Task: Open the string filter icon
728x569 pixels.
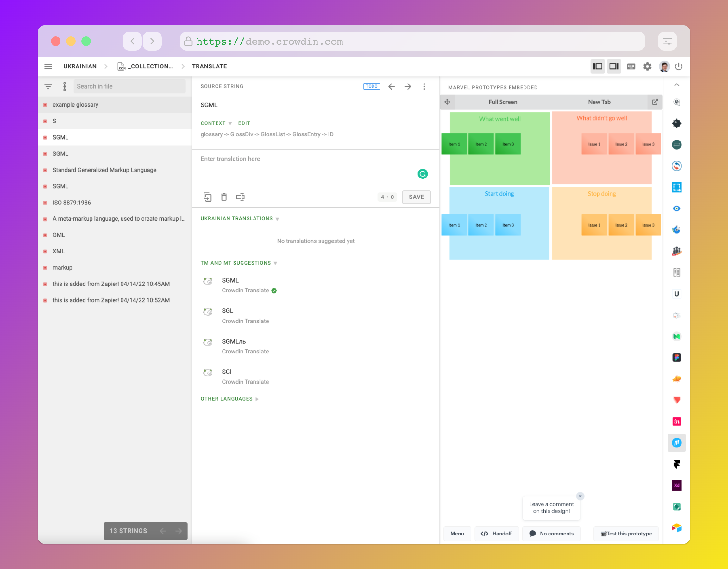Action: [48, 87]
